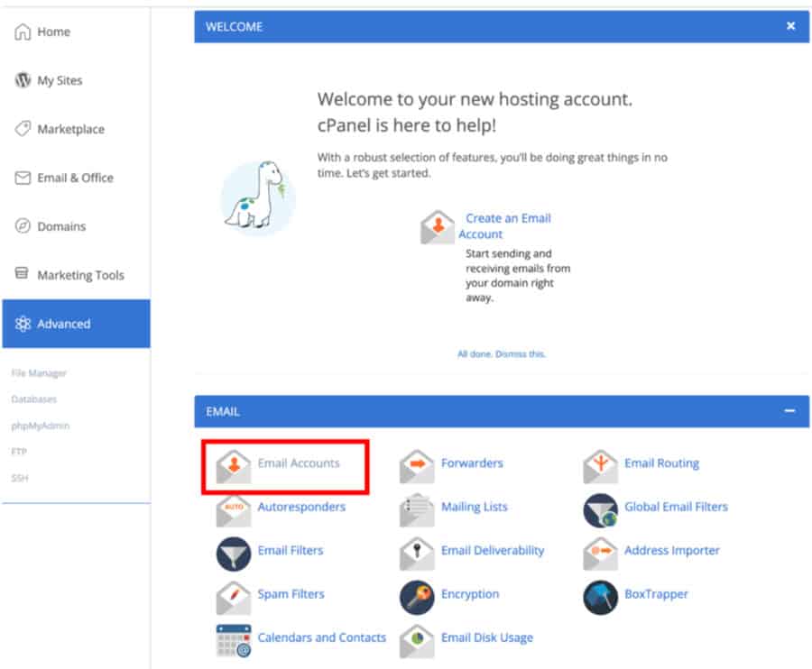Open the Autoresponders link
The image size is (812, 669).
point(301,507)
